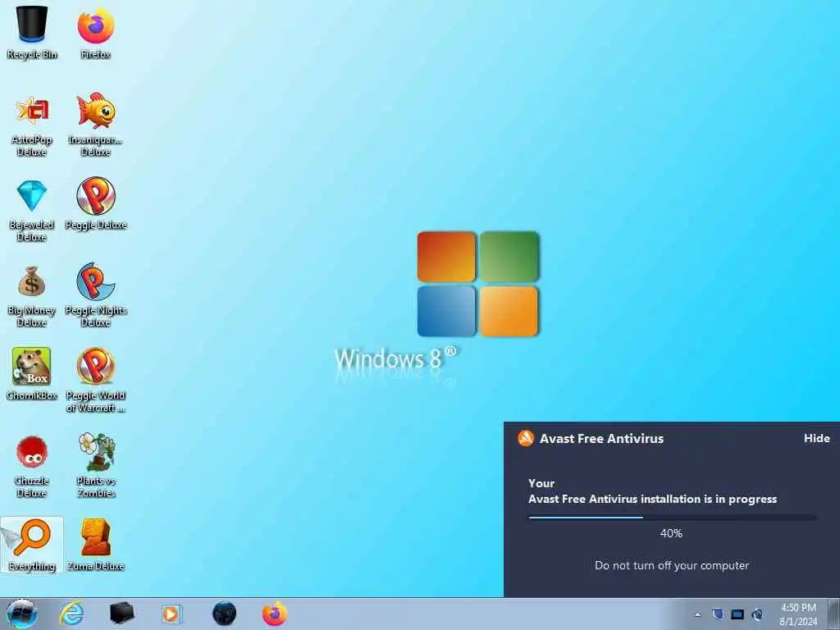This screenshot has width=840, height=630.
Task: Select the Plants vs Zombies desktop icon
Action: point(95,466)
